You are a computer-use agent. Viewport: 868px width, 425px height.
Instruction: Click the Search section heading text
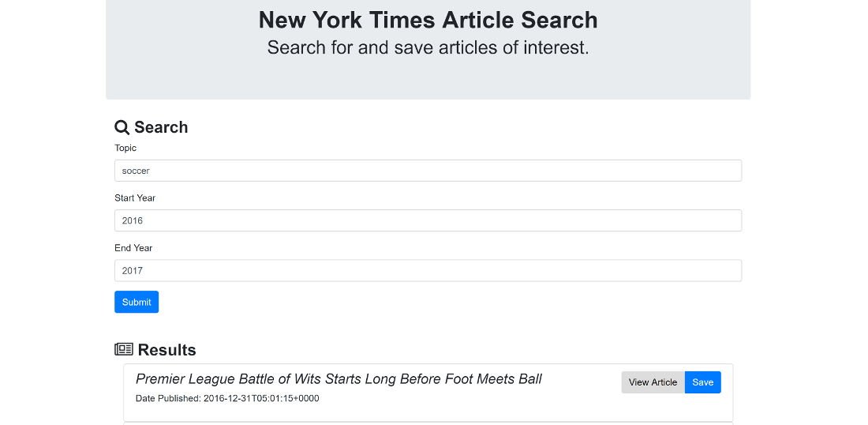(x=161, y=127)
